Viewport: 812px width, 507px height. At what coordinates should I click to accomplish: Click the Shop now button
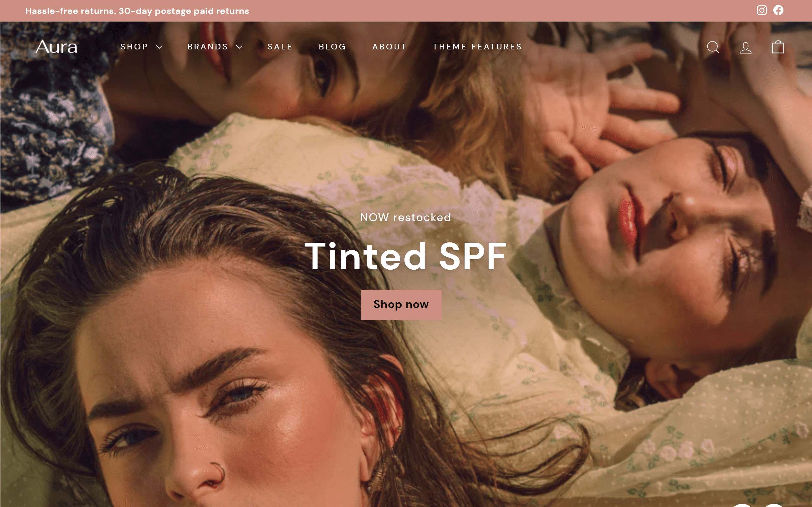[401, 305]
